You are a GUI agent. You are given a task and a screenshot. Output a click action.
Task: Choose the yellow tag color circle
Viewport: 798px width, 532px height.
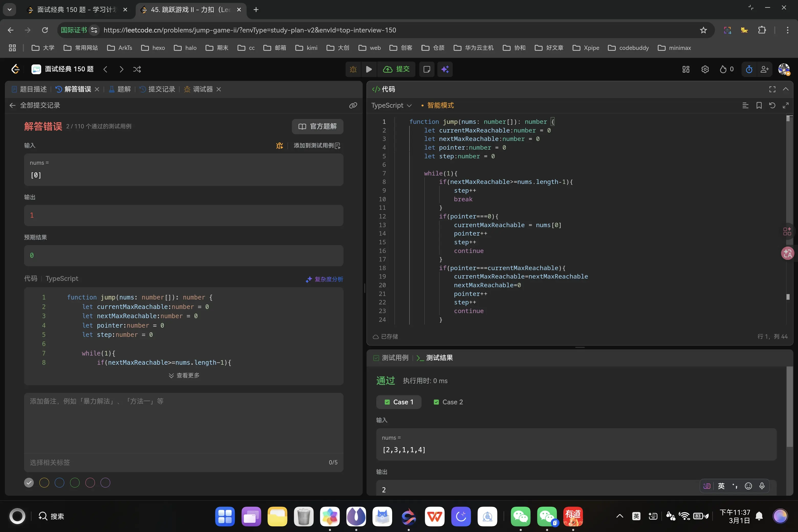[44, 482]
